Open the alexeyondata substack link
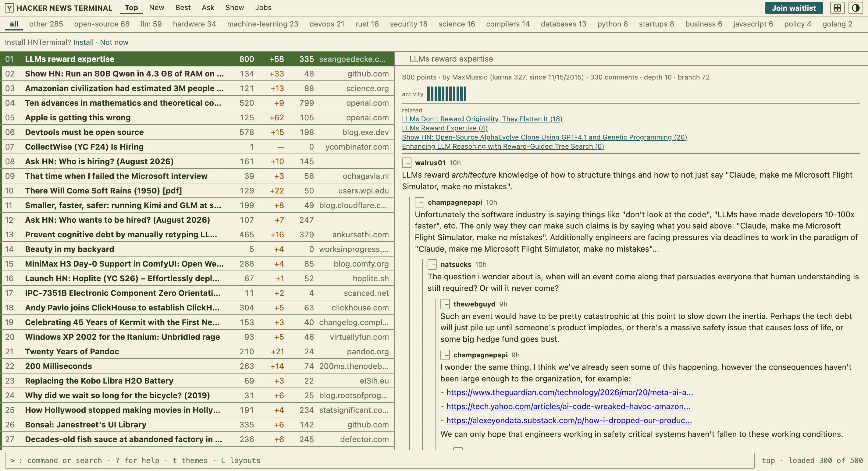 569,420
